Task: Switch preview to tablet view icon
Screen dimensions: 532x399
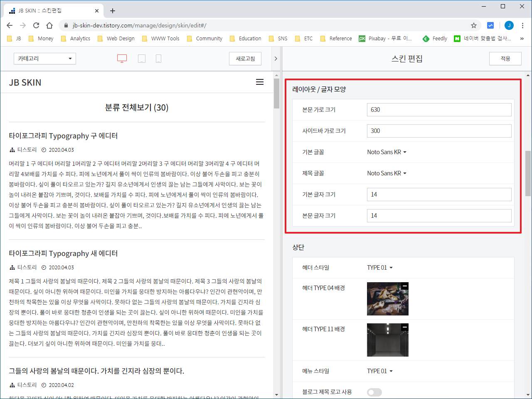Action: [x=142, y=59]
